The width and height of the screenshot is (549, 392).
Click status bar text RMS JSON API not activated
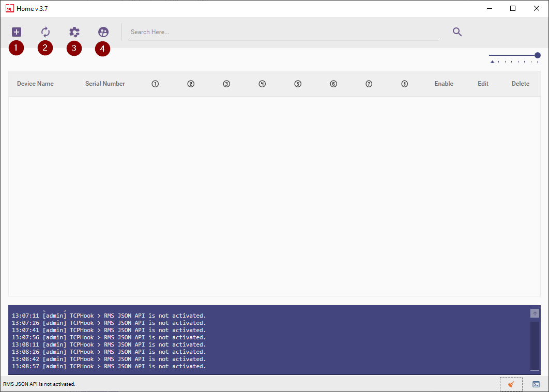39,384
